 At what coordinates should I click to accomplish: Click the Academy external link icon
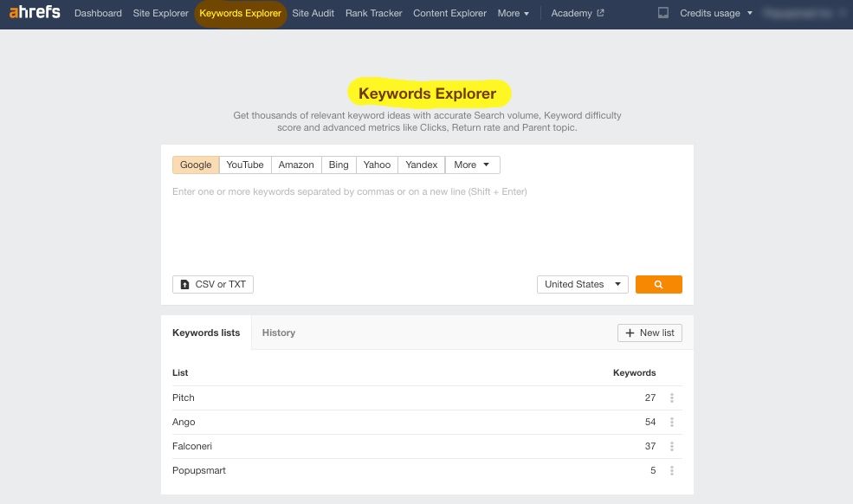pyautogui.click(x=601, y=13)
